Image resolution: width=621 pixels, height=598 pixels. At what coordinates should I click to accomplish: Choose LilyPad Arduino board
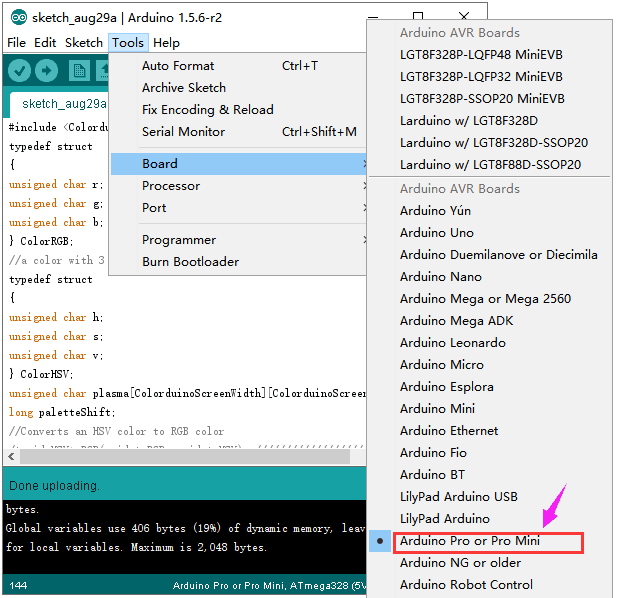click(490, 519)
